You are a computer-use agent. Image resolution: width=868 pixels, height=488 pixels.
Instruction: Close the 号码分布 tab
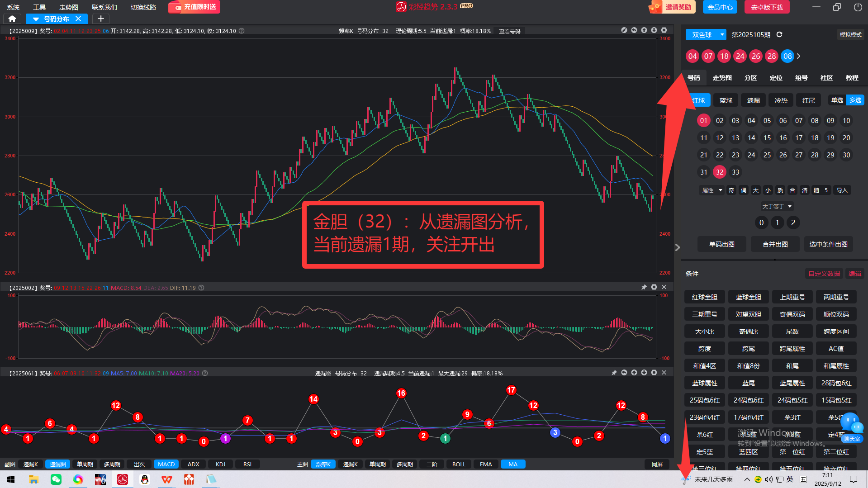[x=78, y=19]
